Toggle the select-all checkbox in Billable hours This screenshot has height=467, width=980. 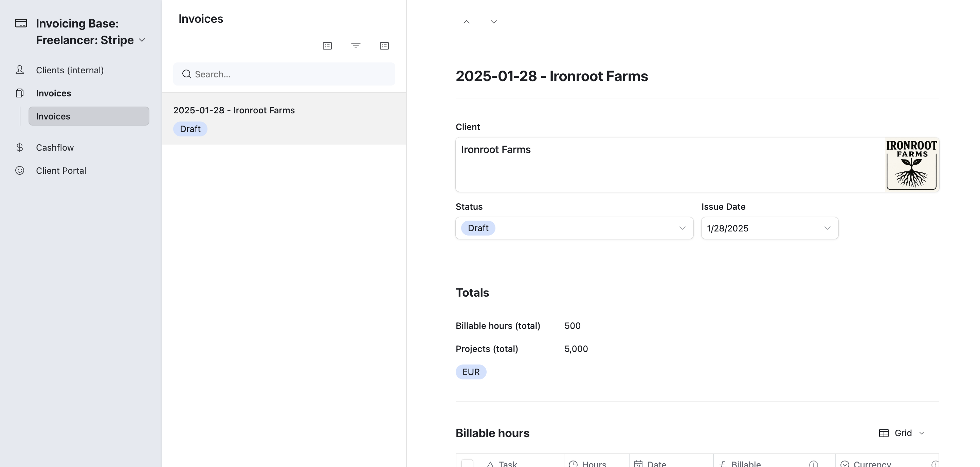pos(467,463)
